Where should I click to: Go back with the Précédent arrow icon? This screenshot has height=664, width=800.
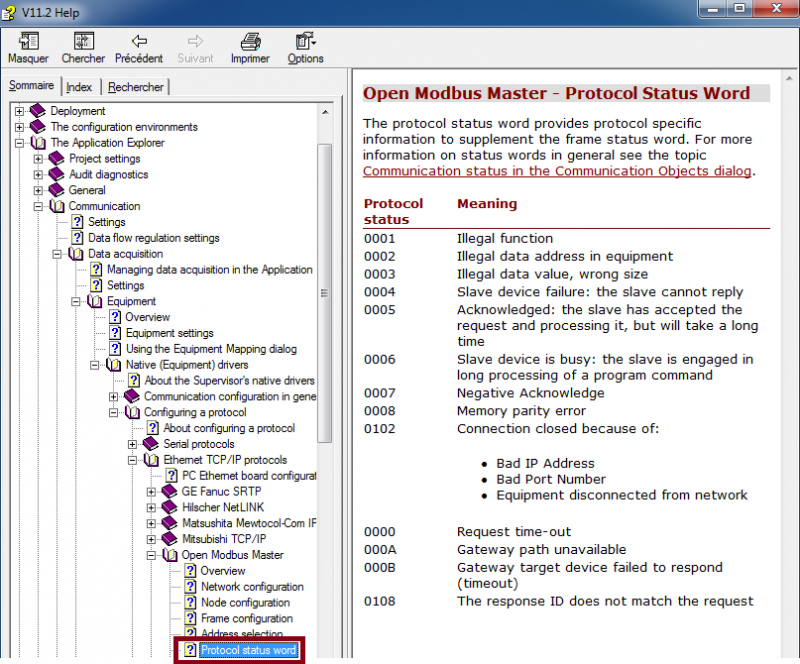coord(139,41)
